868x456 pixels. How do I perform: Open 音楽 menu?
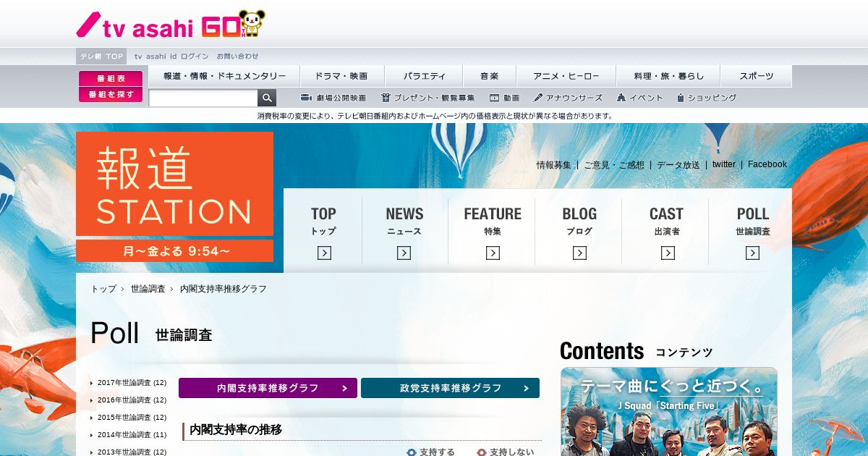click(490, 76)
